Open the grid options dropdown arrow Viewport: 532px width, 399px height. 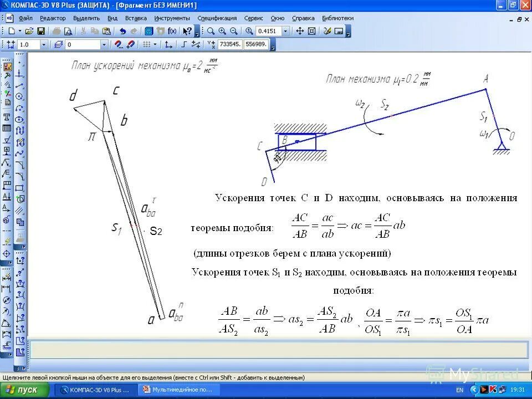pyautogui.click(x=155, y=44)
